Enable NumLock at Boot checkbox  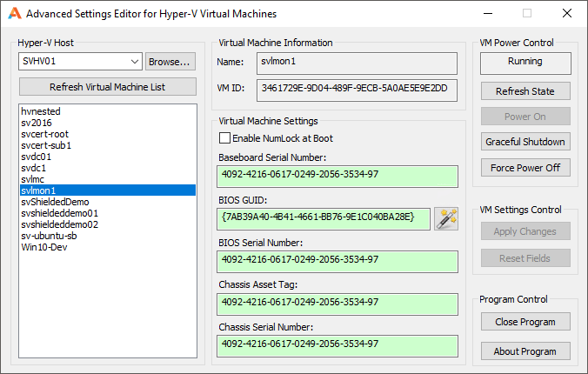pos(224,138)
